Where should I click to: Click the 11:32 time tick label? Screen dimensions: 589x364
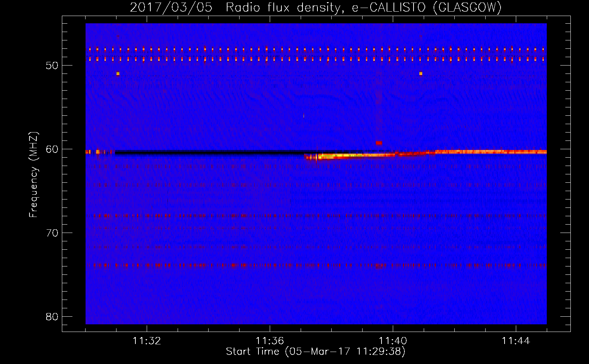pos(147,341)
